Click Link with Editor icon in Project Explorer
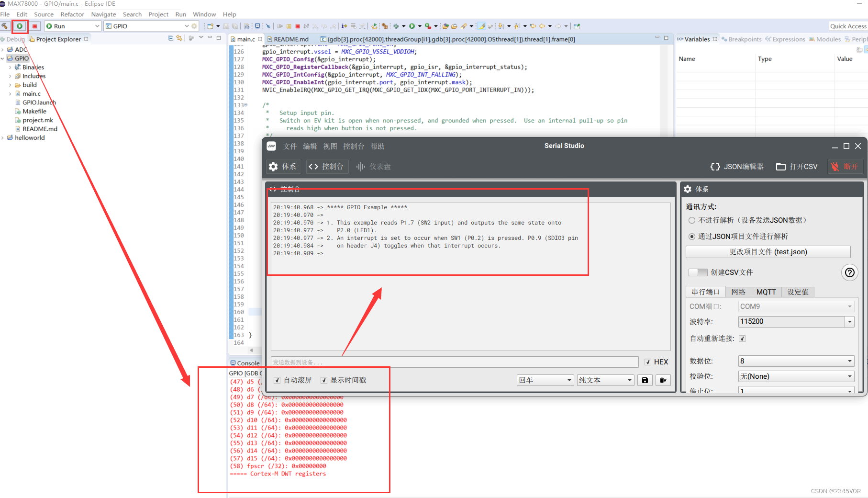The width and height of the screenshot is (868, 498). [x=179, y=38]
